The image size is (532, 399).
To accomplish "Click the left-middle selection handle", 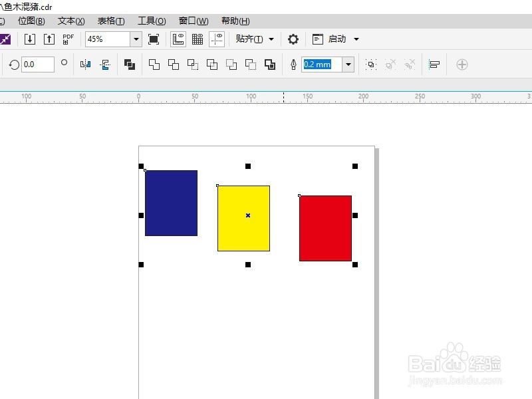I will [141, 215].
